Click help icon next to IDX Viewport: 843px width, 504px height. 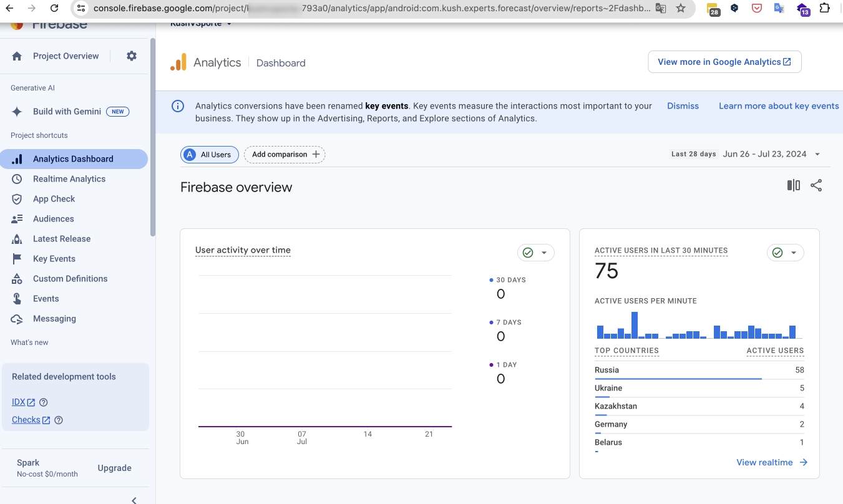44,402
